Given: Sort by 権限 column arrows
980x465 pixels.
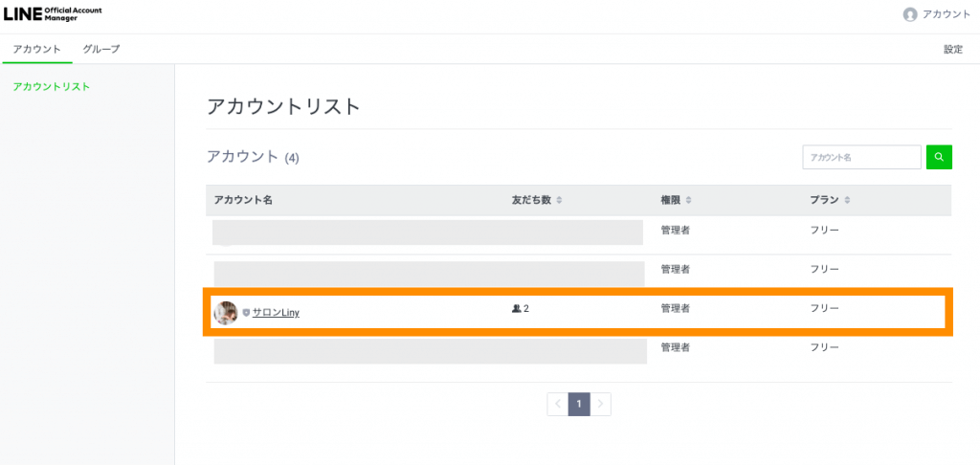Looking at the screenshot, I should pos(689,201).
